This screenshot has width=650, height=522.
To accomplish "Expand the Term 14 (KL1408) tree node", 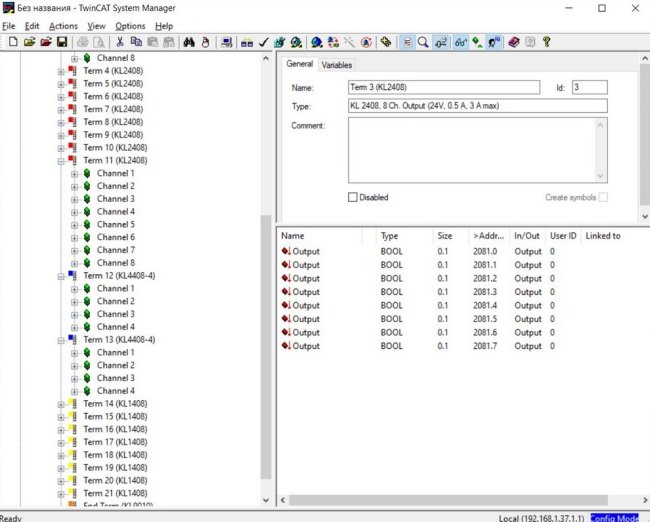I will tap(61, 404).
